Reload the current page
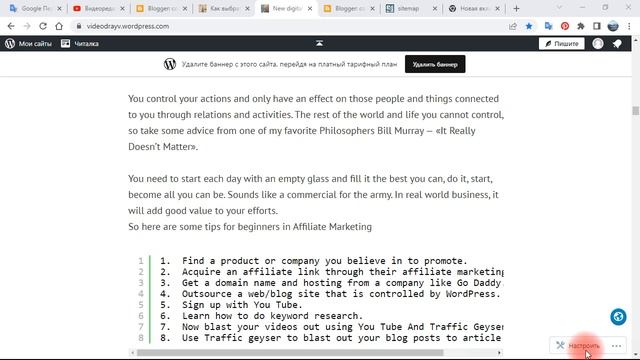Screen dimensions: 640x360 [43, 26]
